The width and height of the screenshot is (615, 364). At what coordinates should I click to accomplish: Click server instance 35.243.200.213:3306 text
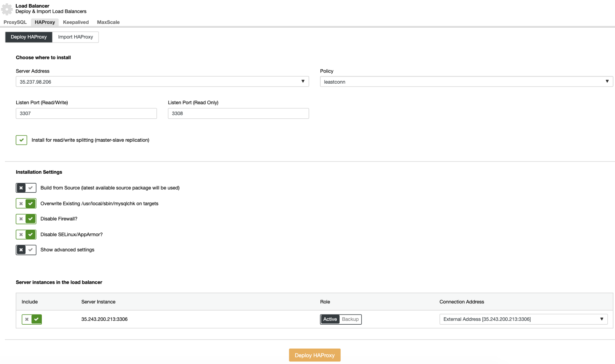click(104, 319)
